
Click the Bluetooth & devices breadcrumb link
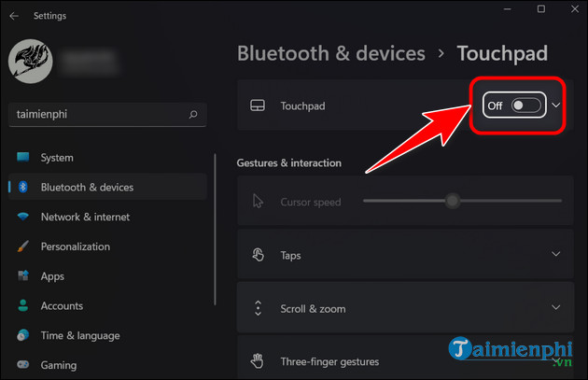[331, 53]
